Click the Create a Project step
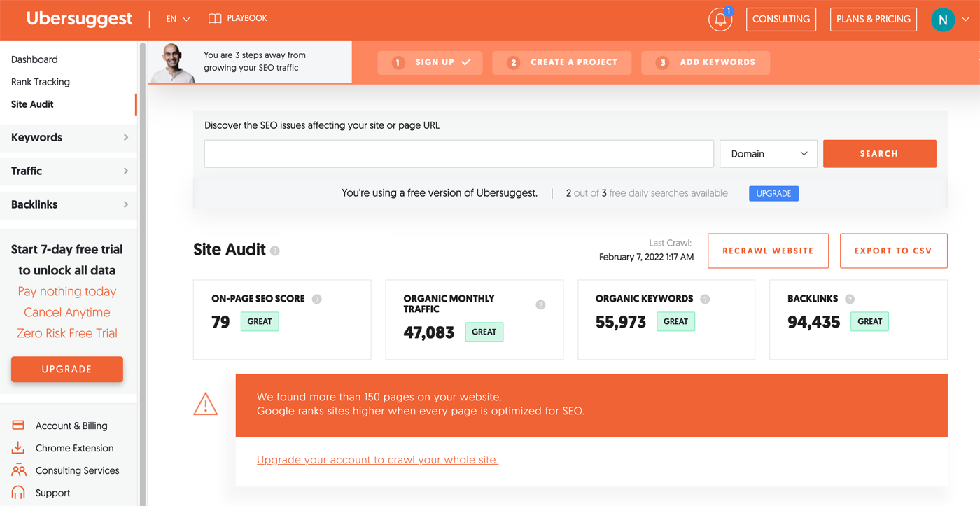 coord(562,62)
